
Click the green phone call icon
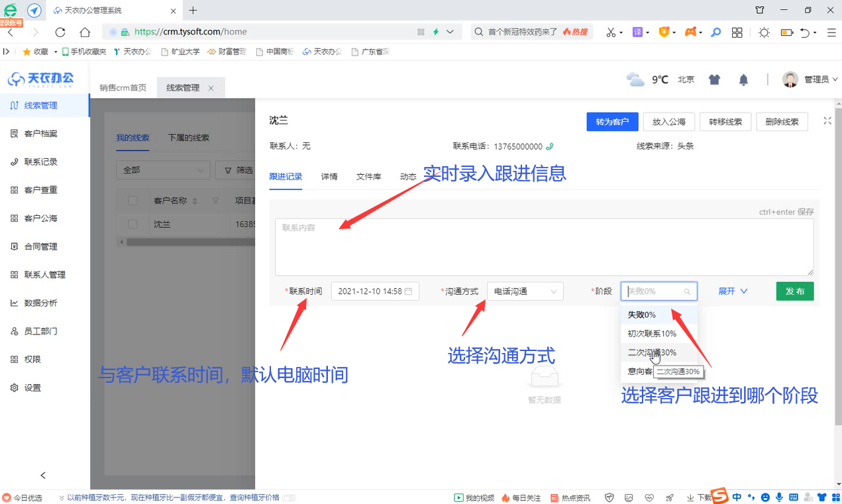[549, 146]
